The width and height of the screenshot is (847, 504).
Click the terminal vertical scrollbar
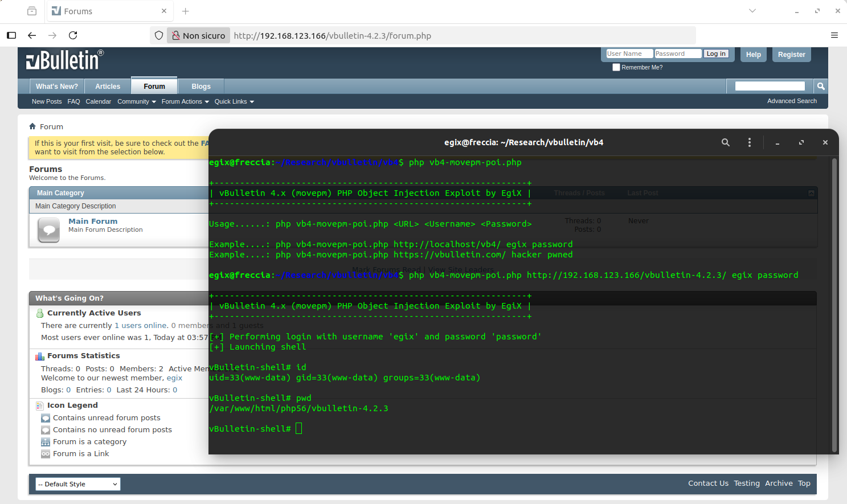834,305
